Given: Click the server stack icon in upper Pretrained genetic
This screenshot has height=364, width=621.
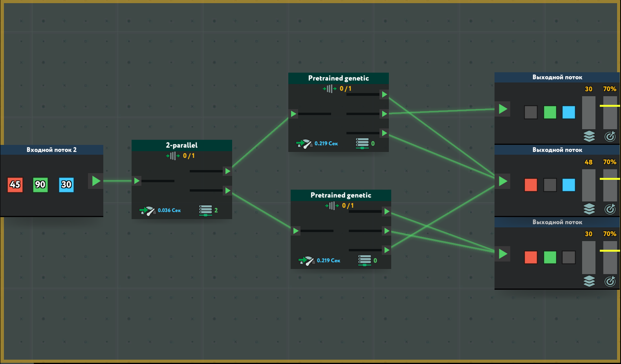Looking at the screenshot, I should click(x=362, y=143).
